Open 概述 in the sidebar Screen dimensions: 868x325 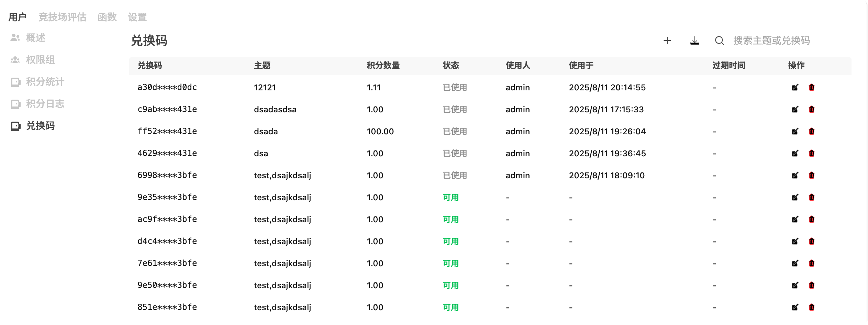[x=35, y=38]
